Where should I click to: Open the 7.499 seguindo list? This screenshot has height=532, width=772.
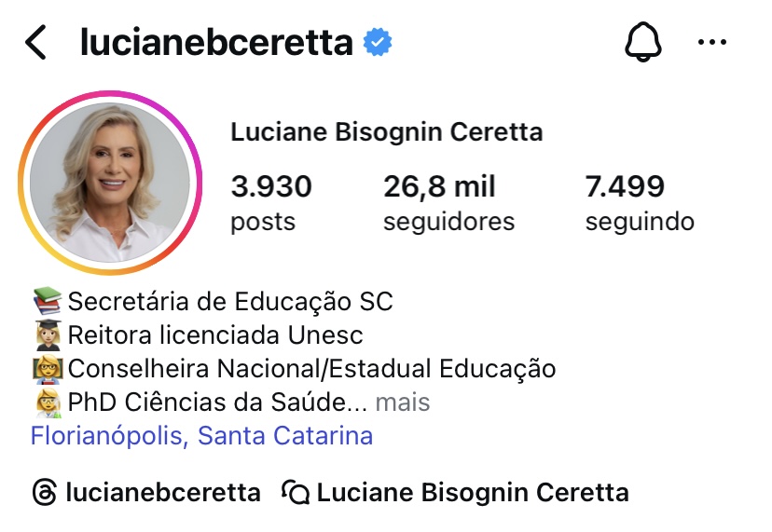tap(640, 202)
